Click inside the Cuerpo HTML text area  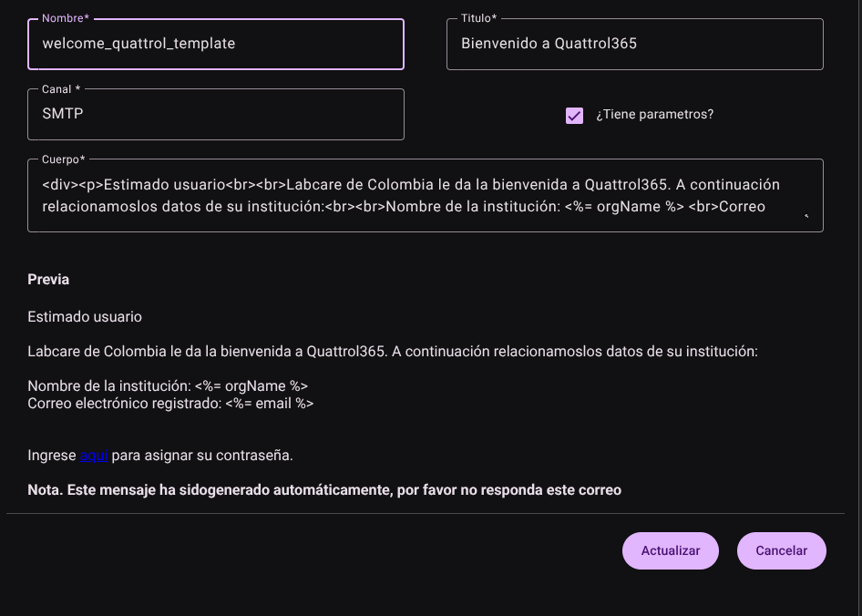point(426,195)
